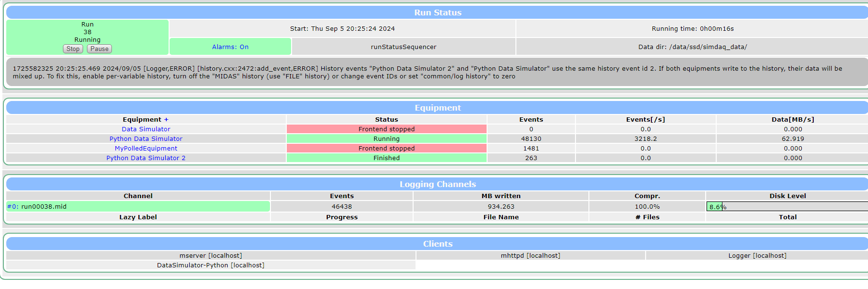The height and width of the screenshot is (289, 868).
Task: Click the Total header
Action: click(788, 217)
